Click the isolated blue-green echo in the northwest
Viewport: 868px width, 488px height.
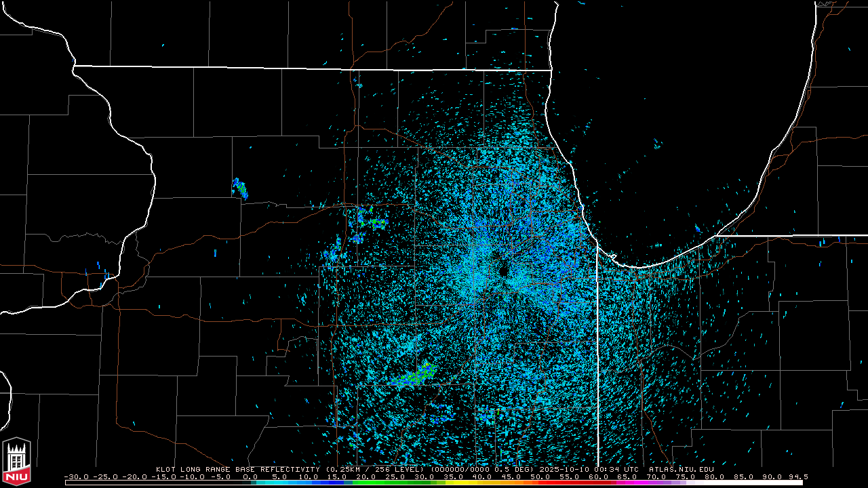click(x=240, y=188)
